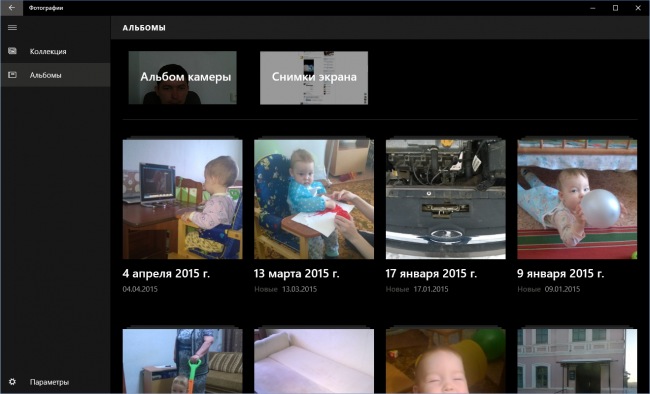Go back with the arrow icon
Image resolution: width=650 pixels, height=394 pixels.
click(x=12, y=8)
